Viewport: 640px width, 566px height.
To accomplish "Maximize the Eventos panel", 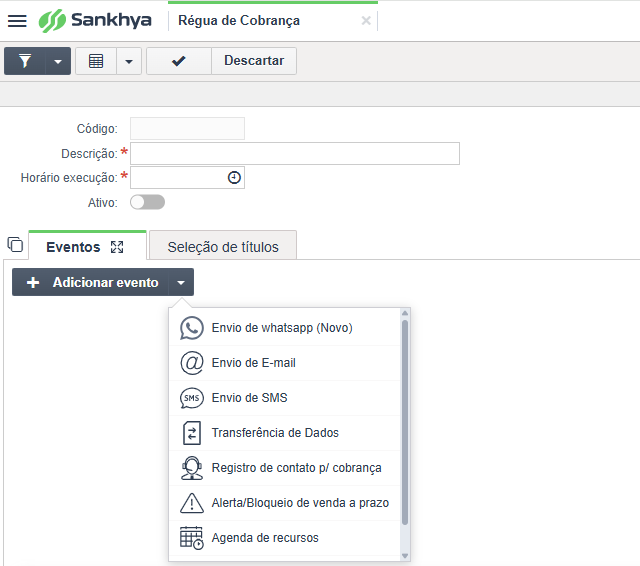I will click(117, 247).
